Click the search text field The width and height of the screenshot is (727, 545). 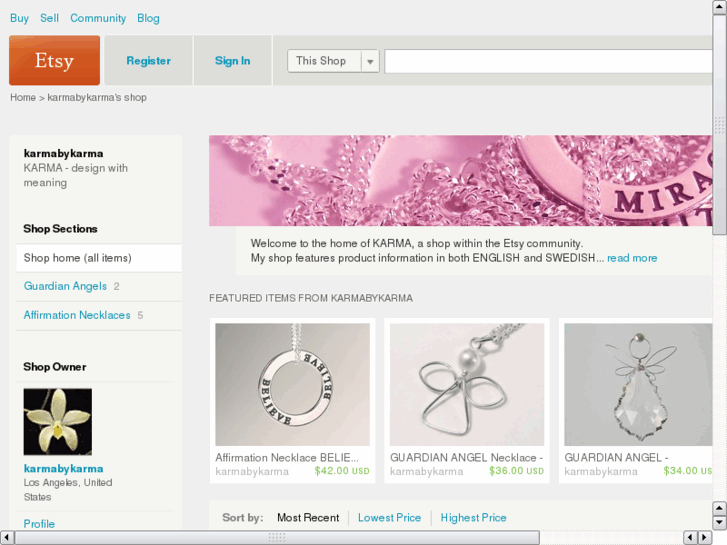point(548,61)
